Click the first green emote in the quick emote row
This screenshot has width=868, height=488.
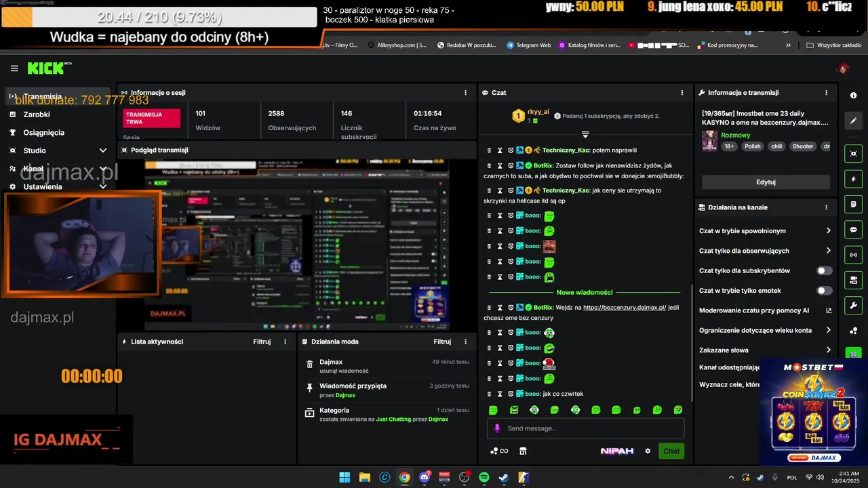493,410
